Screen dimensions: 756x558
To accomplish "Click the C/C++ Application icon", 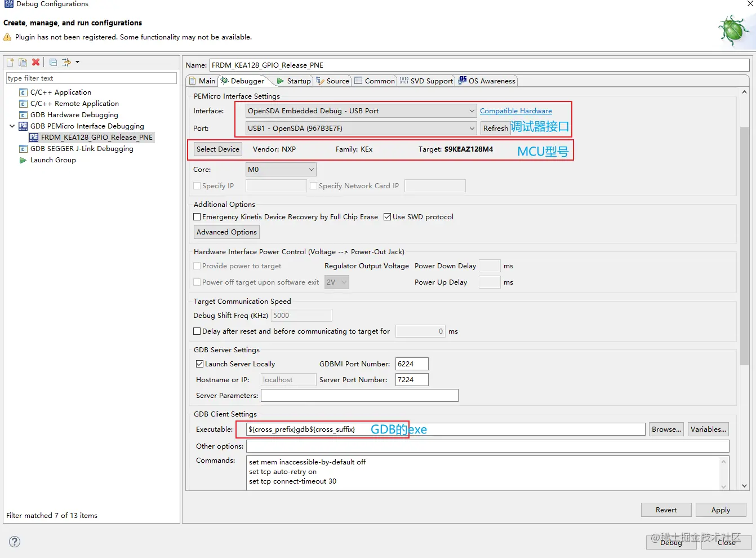I will [23, 92].
